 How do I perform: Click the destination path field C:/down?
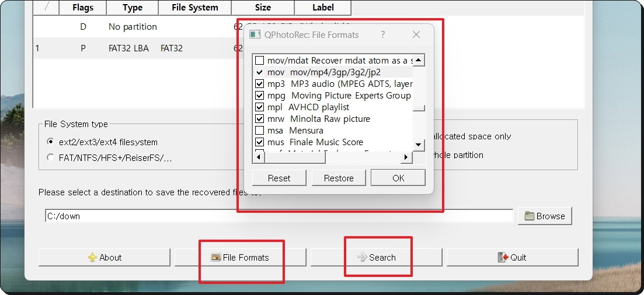279,216
